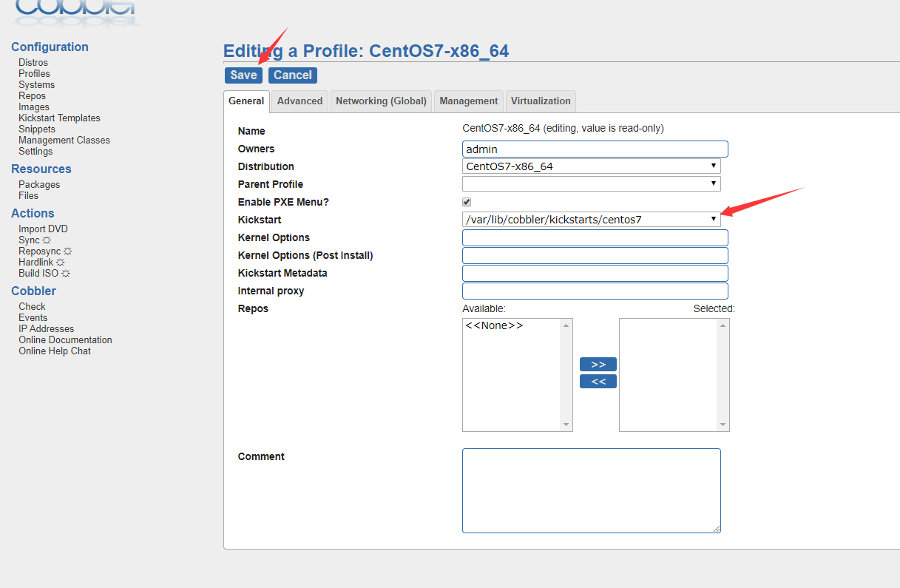900x588 pixels.
Task: Click the "Resources" sidebar heading
Action: point(41,169)
